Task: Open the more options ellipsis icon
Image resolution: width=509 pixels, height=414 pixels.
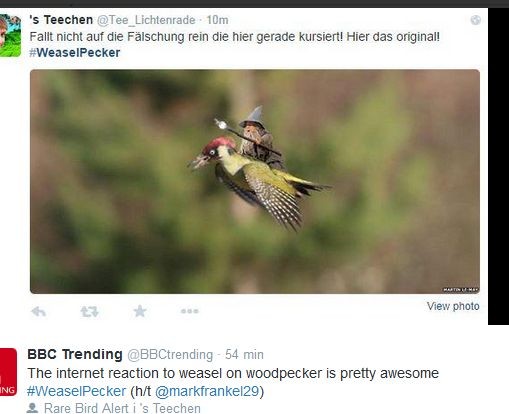Action: point(189,311)
